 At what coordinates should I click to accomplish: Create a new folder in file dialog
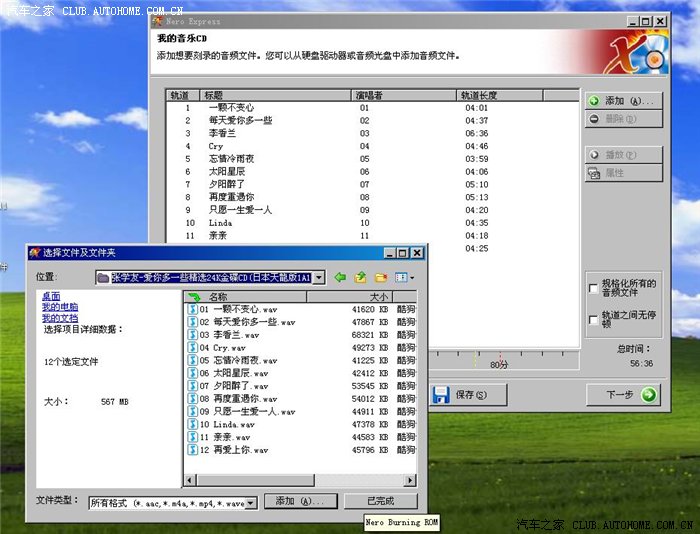coord(380,277)
